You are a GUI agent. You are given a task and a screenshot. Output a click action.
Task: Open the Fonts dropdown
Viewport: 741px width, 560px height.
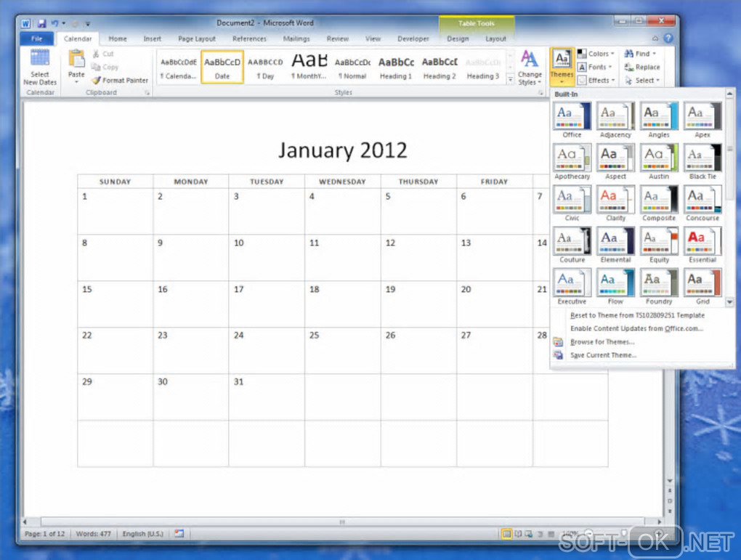pos(595,67)
